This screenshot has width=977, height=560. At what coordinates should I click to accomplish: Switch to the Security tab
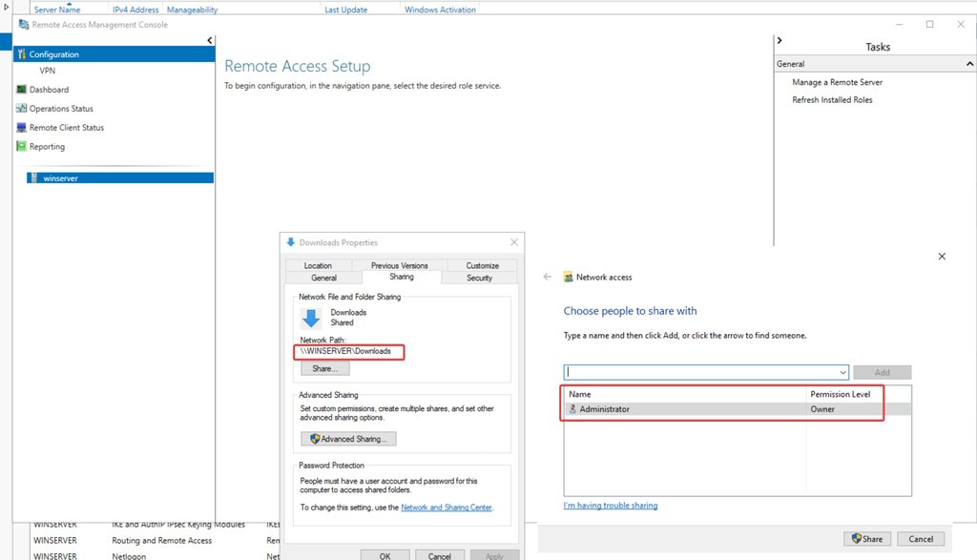479,278
